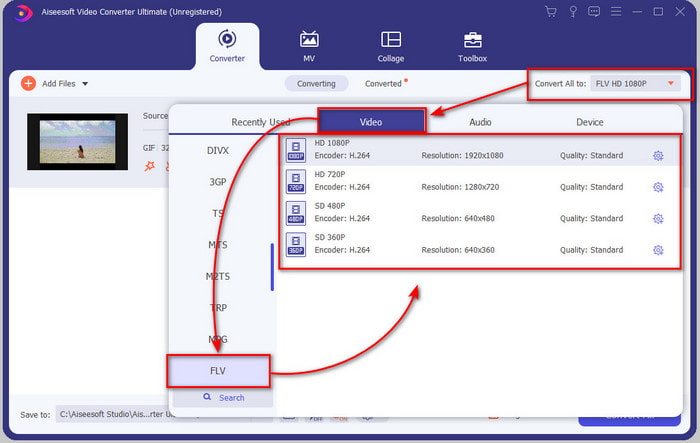Screen dimensions: 700x443
Task: Click the 720P format icon
Action: coord(296,181)
